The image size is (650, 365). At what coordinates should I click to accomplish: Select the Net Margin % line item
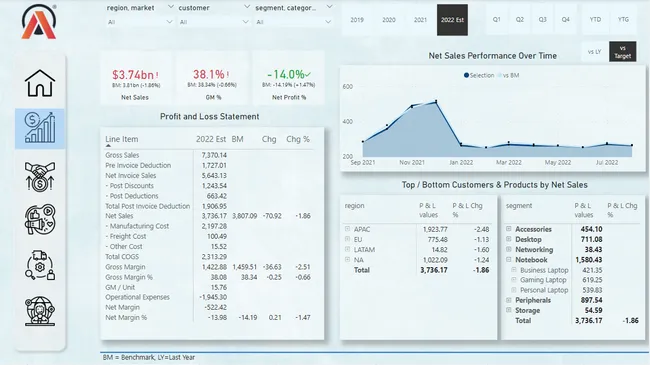[126, 317]
